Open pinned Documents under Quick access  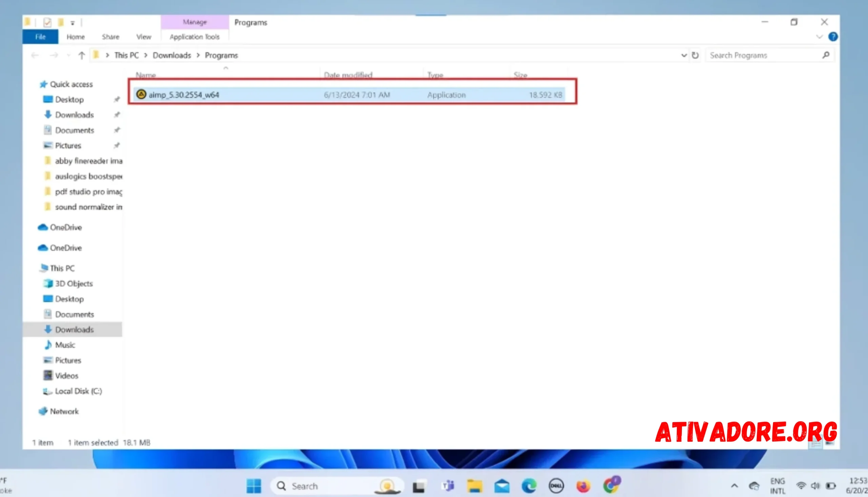[74, 130]
